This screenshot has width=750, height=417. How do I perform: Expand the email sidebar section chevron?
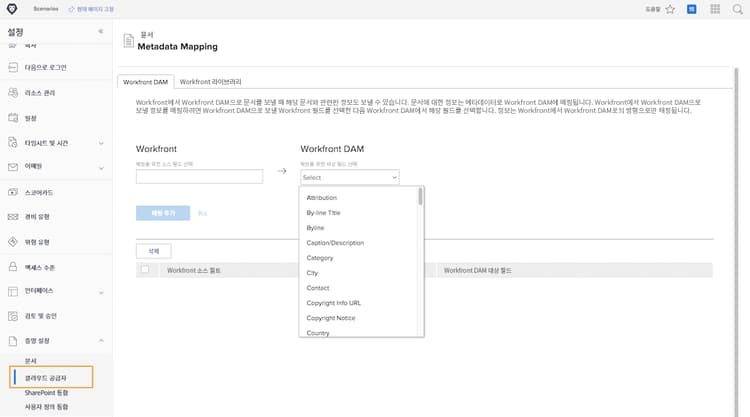coord(101,168)
